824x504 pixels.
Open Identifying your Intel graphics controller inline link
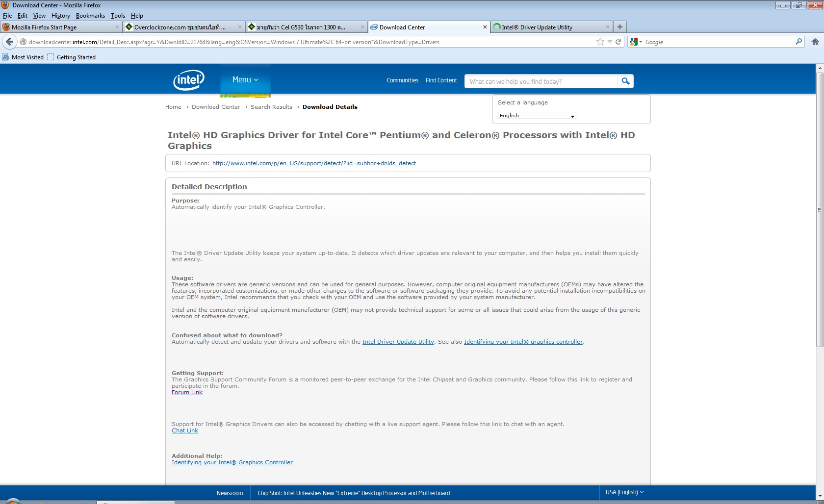[x=523, y=342]
